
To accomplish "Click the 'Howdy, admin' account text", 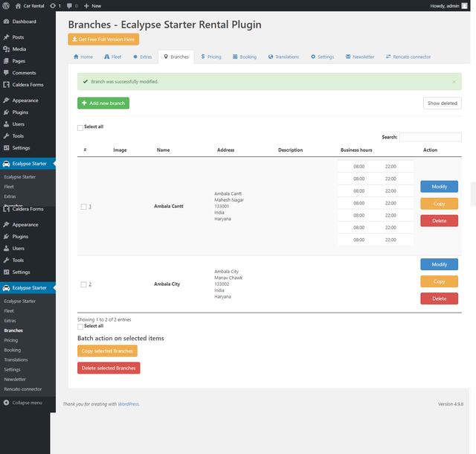I will point(445,6).
